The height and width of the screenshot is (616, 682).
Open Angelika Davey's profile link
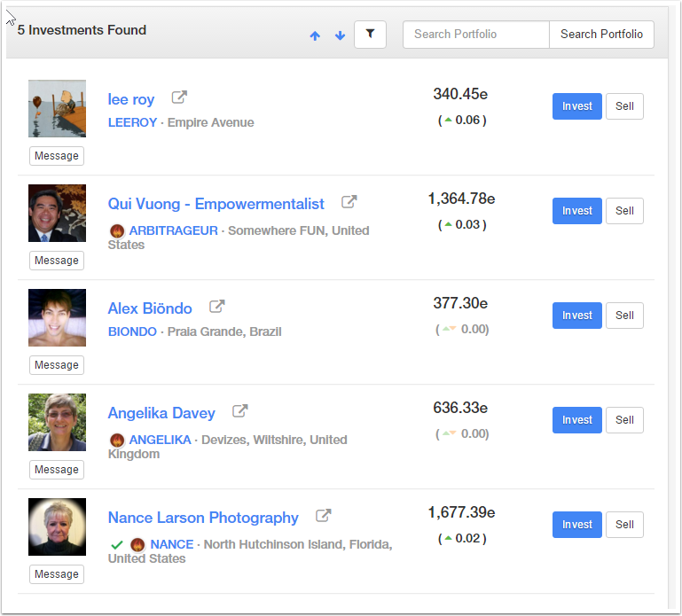(161, 413)
